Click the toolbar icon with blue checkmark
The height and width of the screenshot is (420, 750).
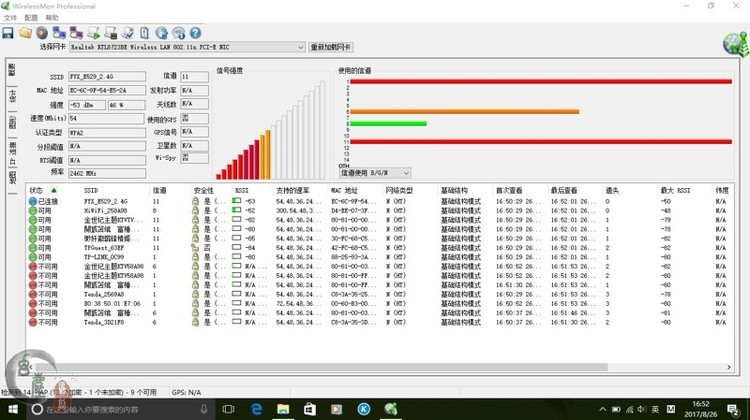[x=128, y=33]
